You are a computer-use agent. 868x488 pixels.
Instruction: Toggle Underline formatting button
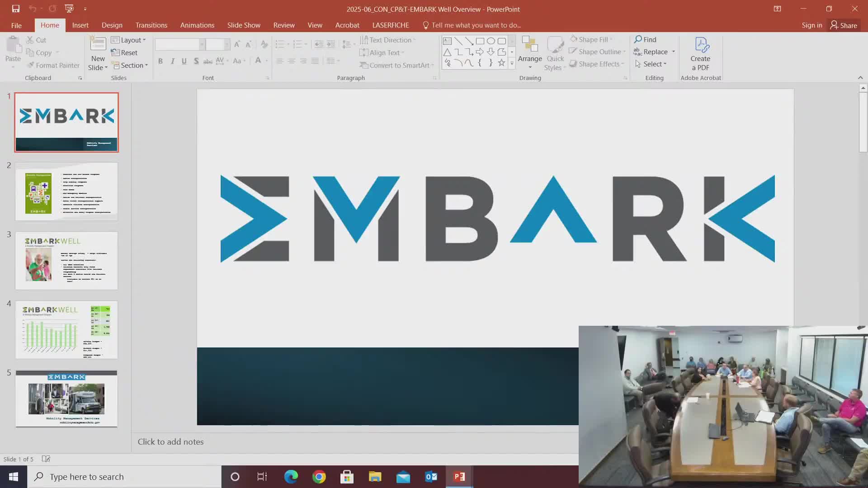pyautogui.click(x=184, y=61)
